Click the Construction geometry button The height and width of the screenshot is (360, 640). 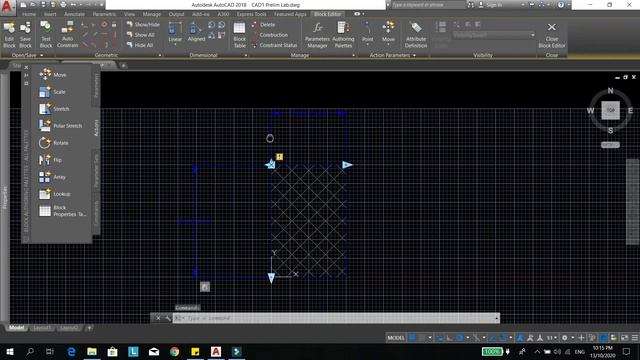(269, 35)
